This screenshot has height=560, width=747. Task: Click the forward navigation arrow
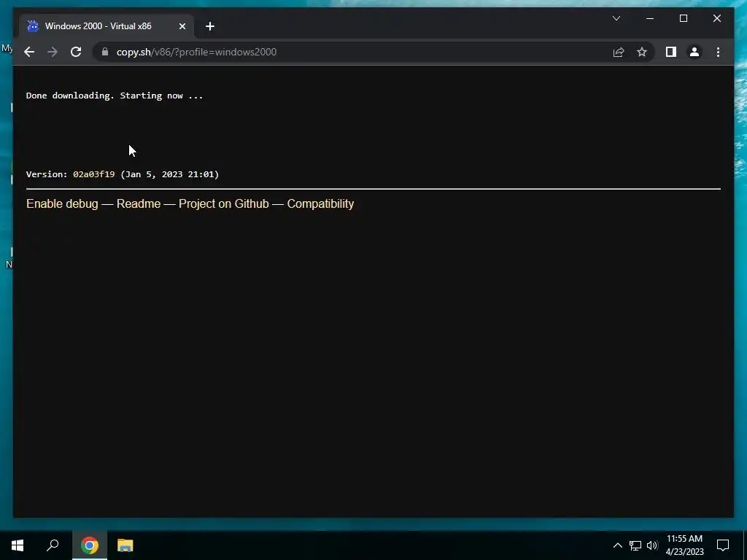[53, 52]
